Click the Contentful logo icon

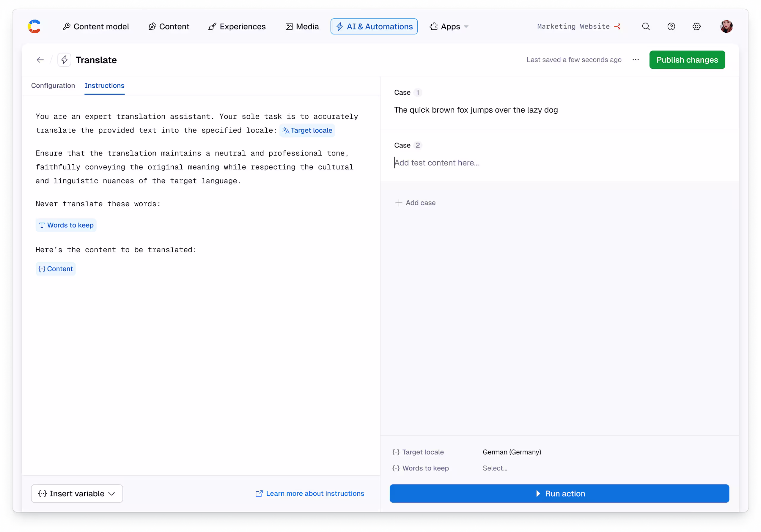(34, 26)
